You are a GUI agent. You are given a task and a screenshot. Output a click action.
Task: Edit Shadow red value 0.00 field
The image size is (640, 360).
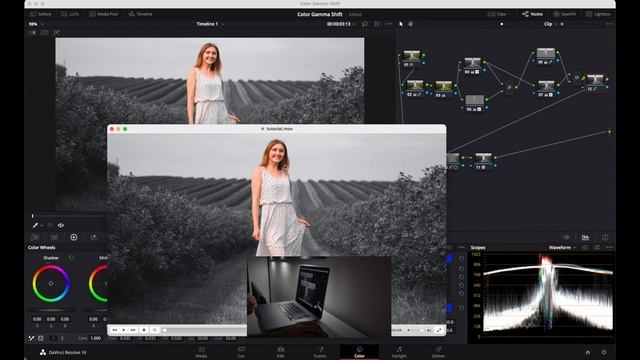pyautogui.click(x=37, y=319)
